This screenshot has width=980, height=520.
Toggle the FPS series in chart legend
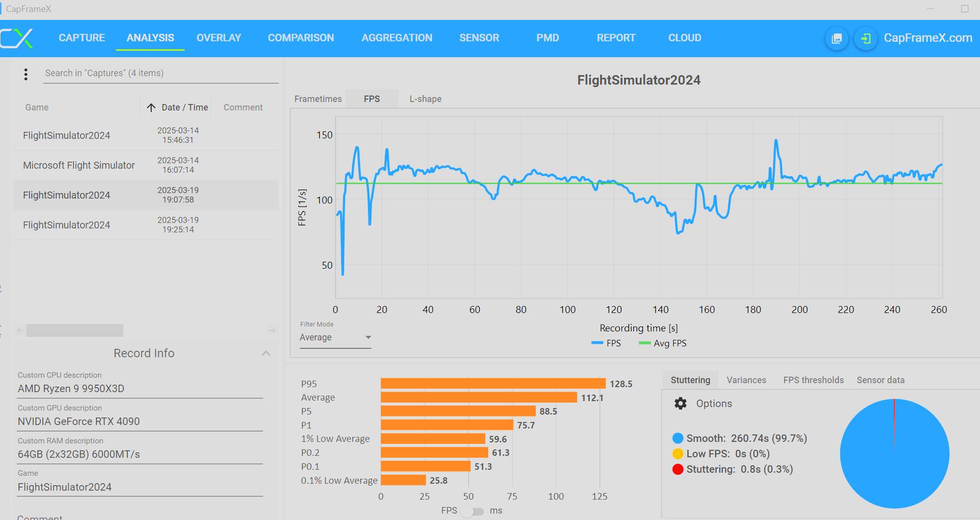pos(606,343)
